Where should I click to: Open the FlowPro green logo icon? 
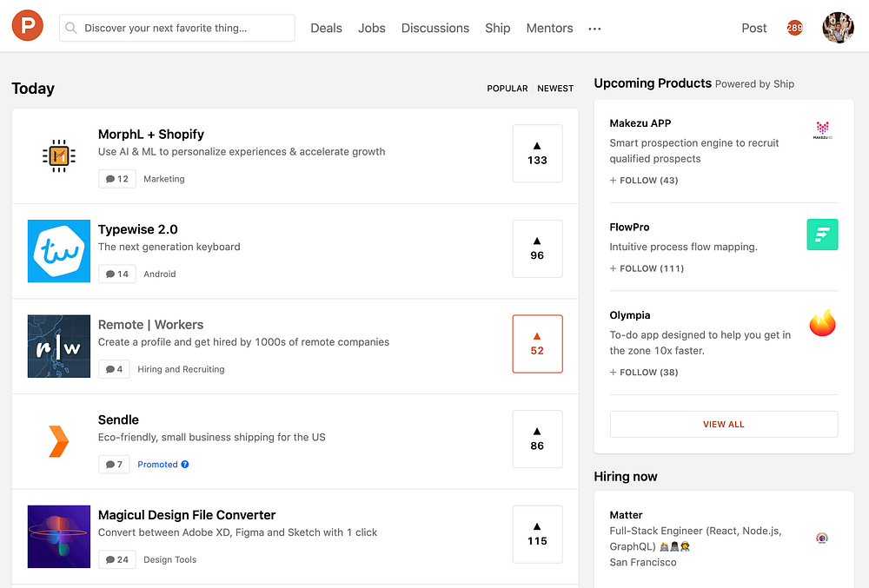click(822, 235)
